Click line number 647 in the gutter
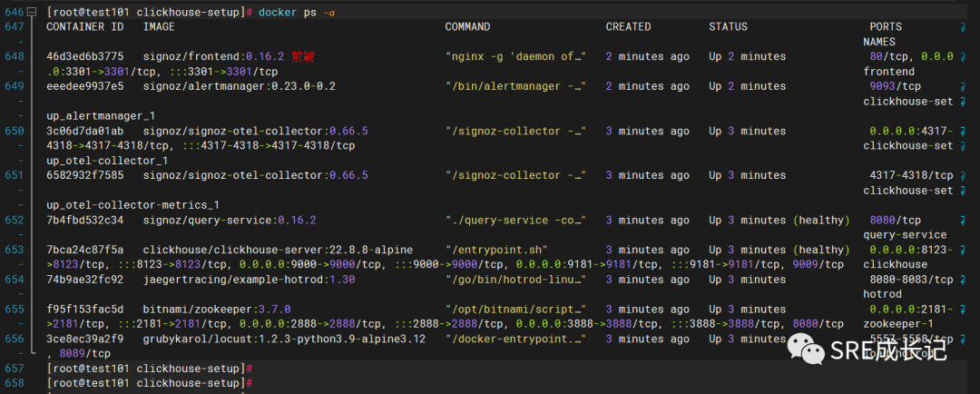 [x=14, y=27]
